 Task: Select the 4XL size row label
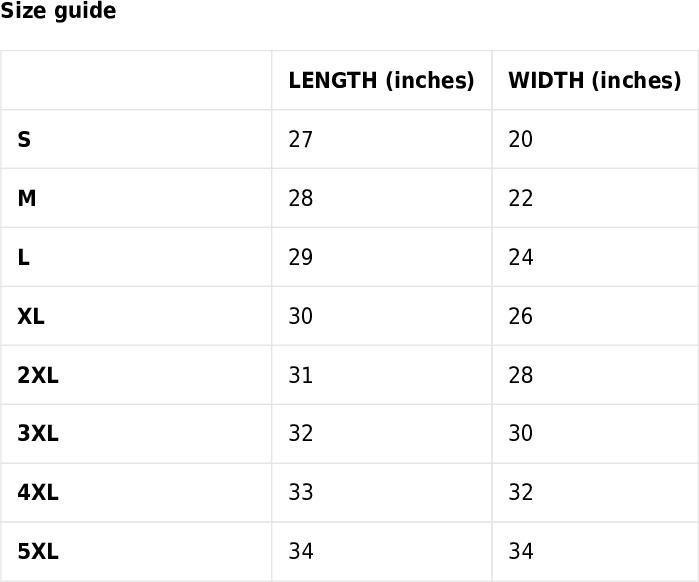pos(38,493)
